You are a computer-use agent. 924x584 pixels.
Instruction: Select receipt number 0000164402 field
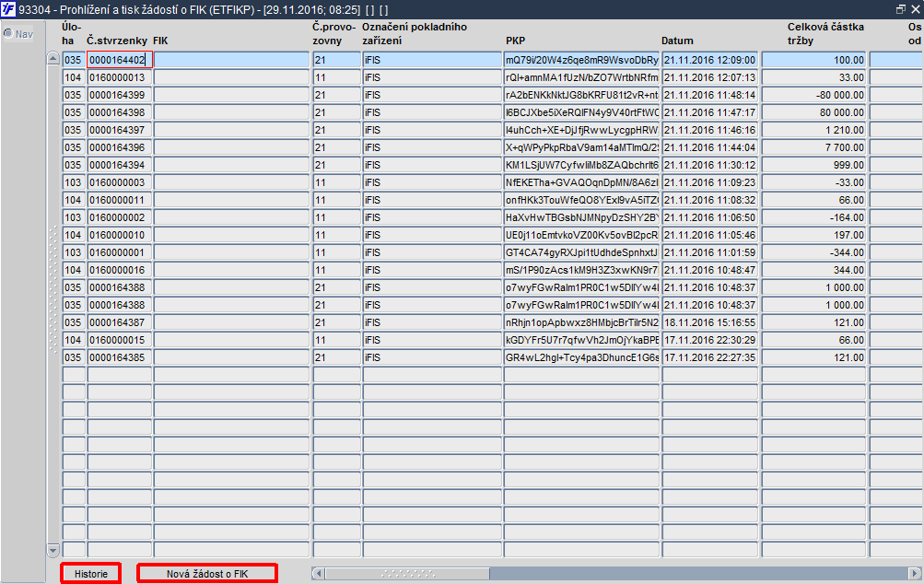120,60
